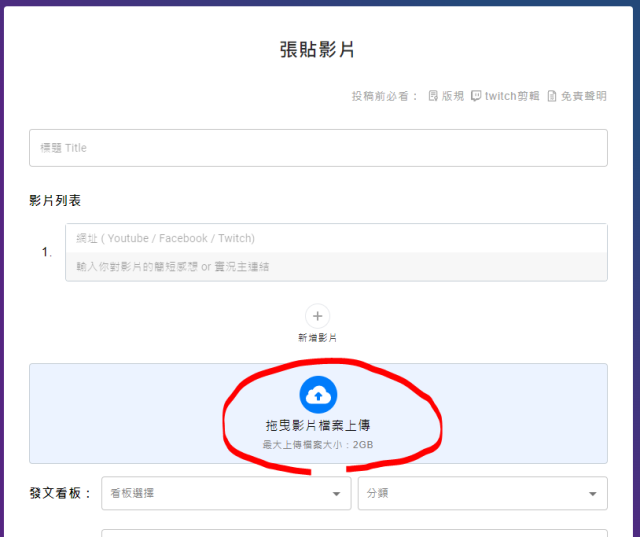
Task: Click the 免責聲明 file icon
Action: (551, 96)
